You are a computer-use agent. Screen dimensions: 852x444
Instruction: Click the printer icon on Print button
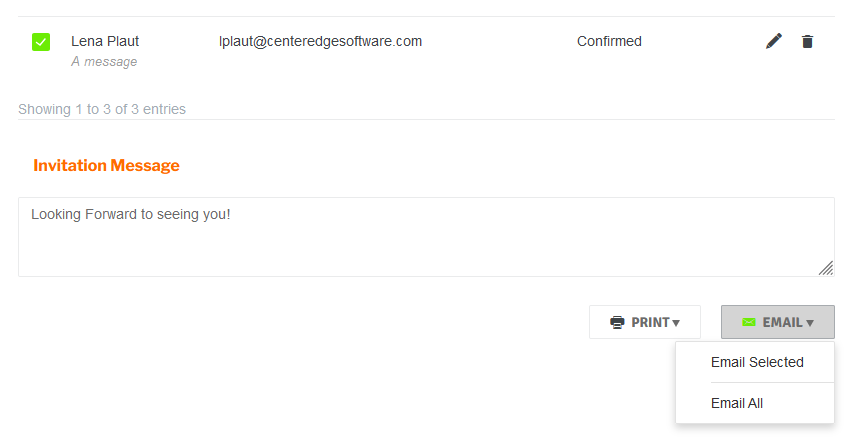(617, 322)
